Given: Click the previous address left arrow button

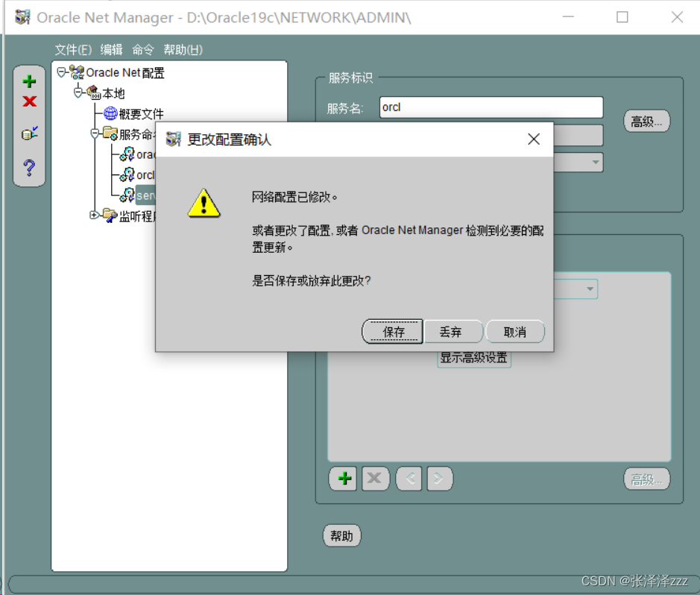Looking at the screenshot, I should (409, 479).
